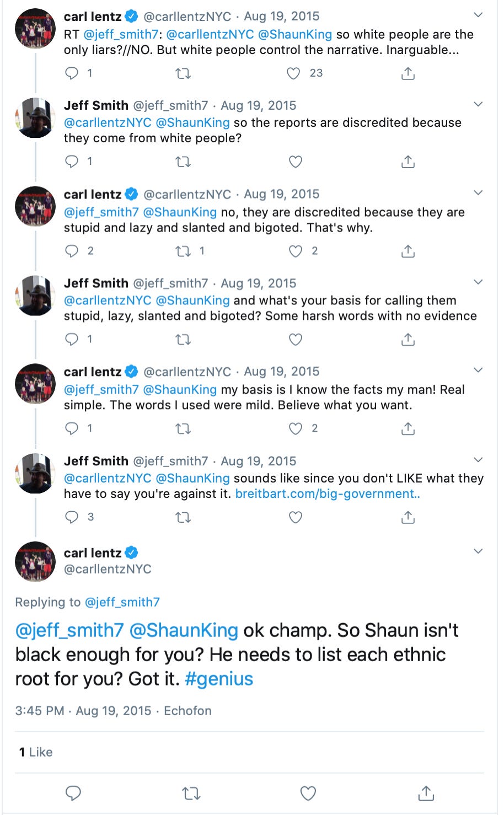Like the main 'ok champ' tweet
This screenshot has width=504, height=815.
click(x=308, y=793)
